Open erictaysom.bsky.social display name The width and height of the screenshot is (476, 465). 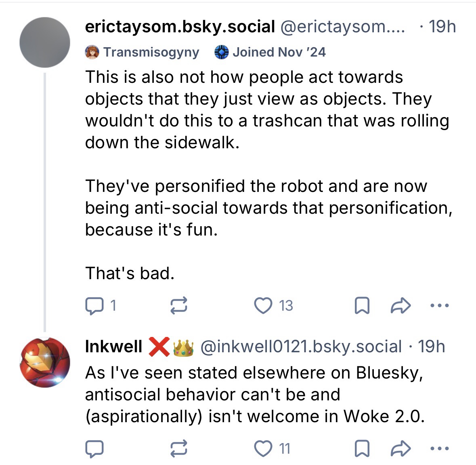pos(180,27)
